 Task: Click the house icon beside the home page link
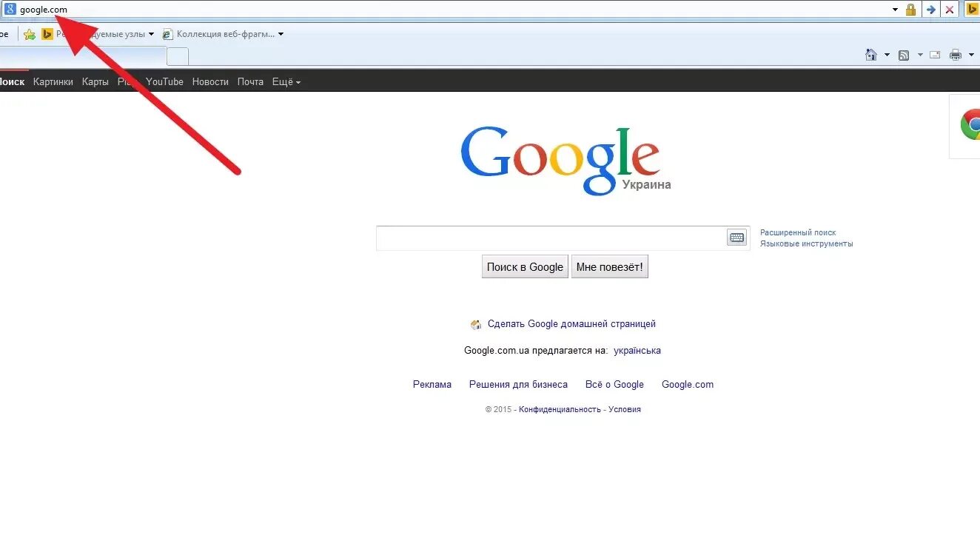tap(476, 324)
